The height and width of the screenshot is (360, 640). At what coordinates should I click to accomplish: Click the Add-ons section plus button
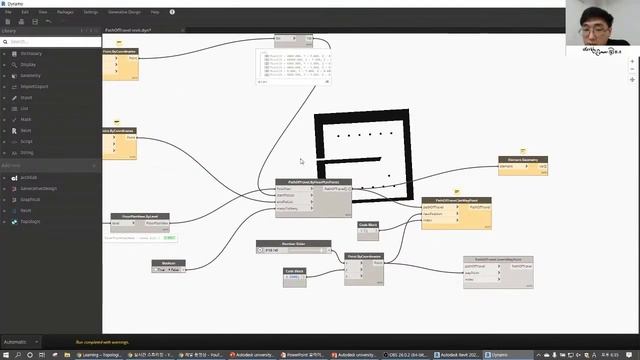click(94, 166)
